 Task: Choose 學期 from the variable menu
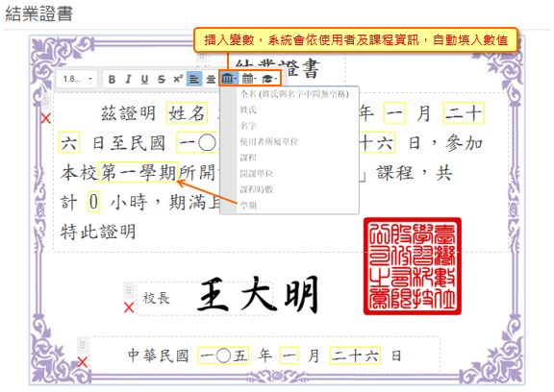[248, 205]
